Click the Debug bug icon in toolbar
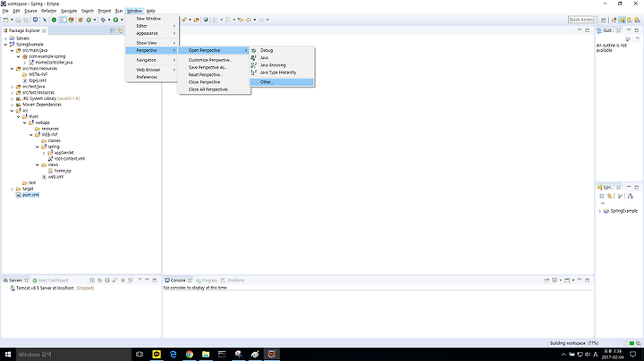644x361 pixels. coord(103,20)
